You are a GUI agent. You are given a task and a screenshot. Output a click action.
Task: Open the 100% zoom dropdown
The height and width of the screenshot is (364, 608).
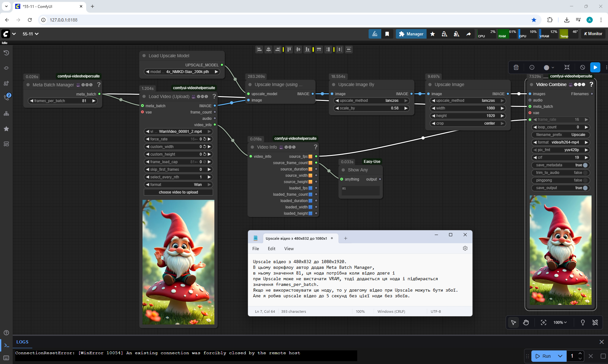click(560, 322)
